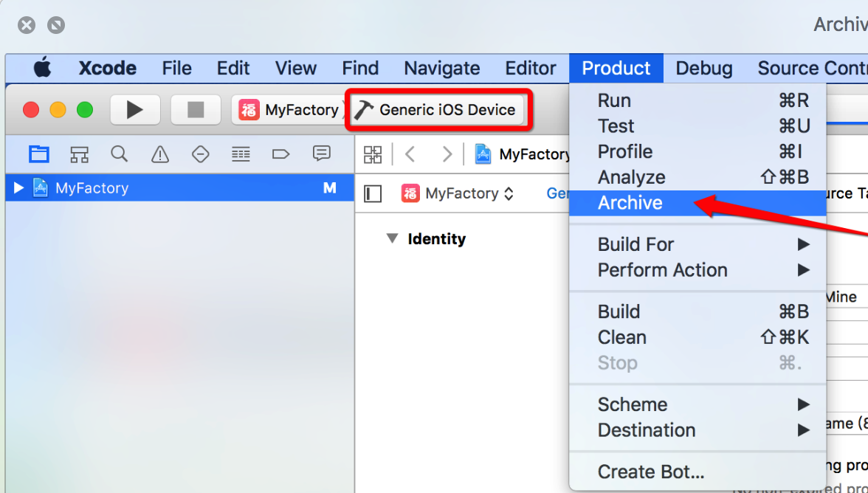This screenshot has height=493, width=868.
Task: Choose Test from Product menu
Action: pos(697,126)
